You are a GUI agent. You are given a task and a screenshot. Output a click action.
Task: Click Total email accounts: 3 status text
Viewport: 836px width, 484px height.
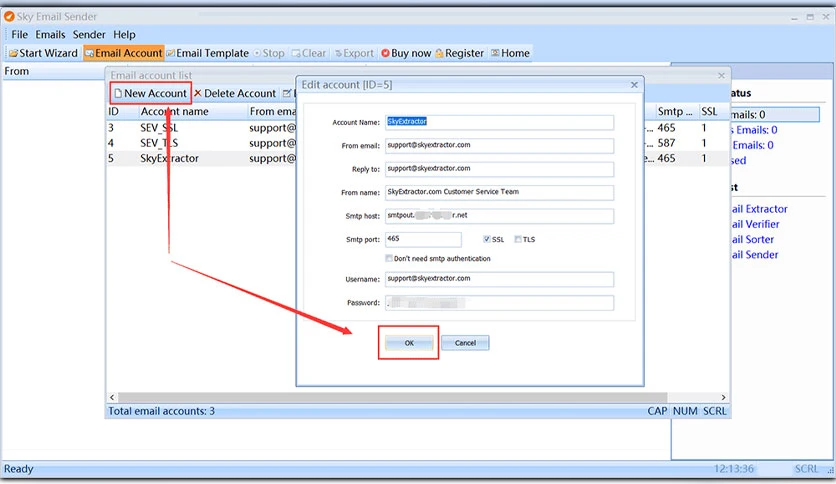pos(162,412)
